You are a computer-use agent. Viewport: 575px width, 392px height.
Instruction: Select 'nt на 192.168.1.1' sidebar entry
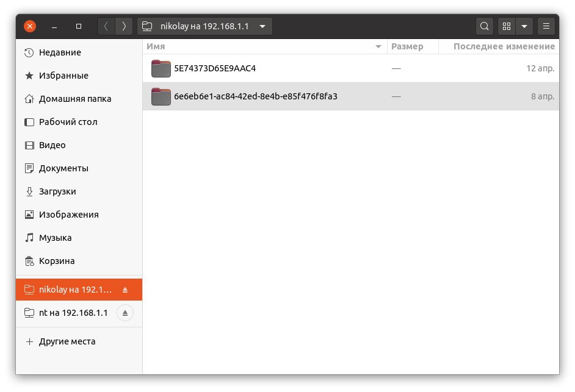[79, 313]
